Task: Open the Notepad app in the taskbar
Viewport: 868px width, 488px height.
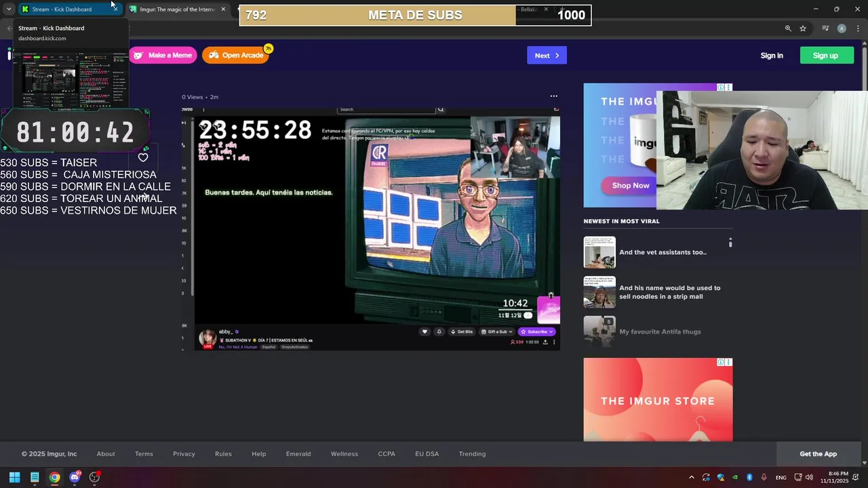Action: tap(35, 477)
